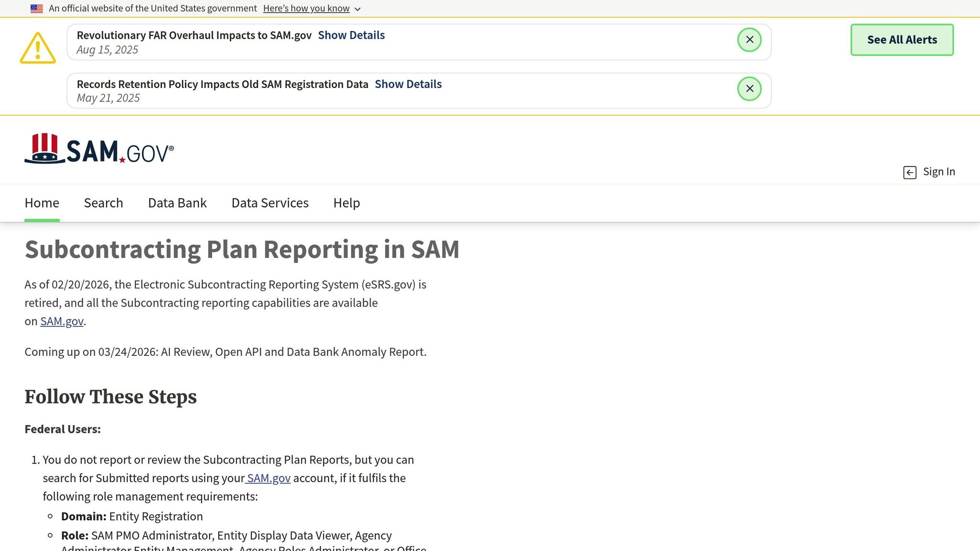The width and height of the screenshot is (980, 551).
Task: Click the Sign In arrow icon
Action: (x=910, y=172)
